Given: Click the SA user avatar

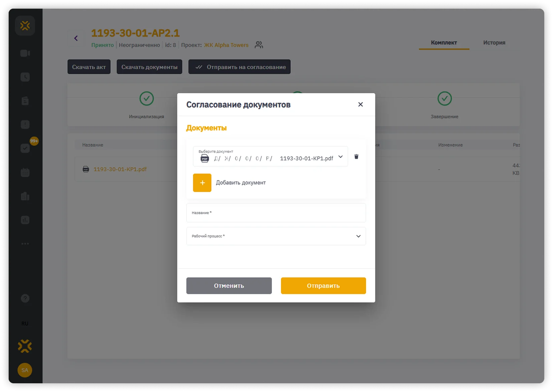Looking at the screenshot, I should coord(25,370).
